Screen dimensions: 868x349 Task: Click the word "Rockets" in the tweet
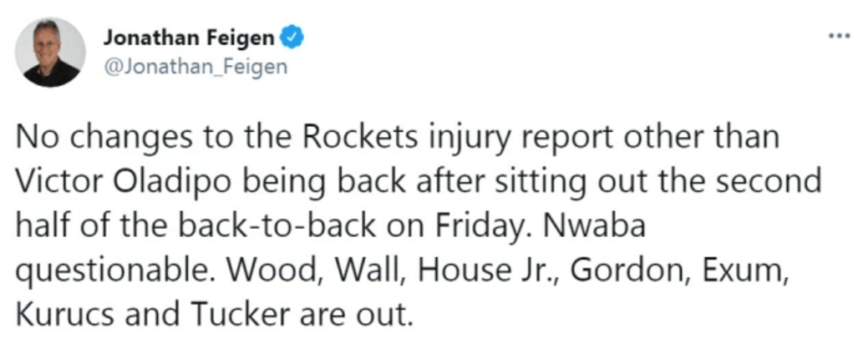point(361,137)
